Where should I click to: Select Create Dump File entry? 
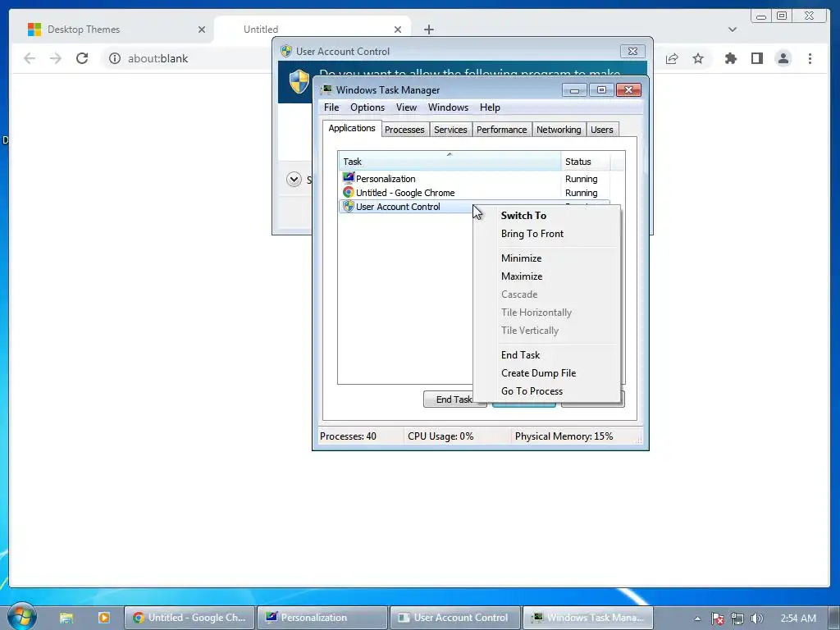(x=538, y=373)
